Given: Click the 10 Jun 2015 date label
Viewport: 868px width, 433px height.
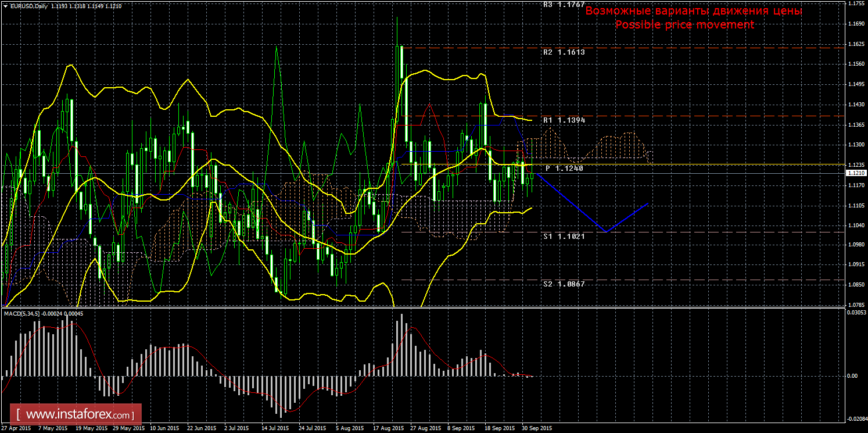Looking at the screenshot, I should [x=164, y=428].
